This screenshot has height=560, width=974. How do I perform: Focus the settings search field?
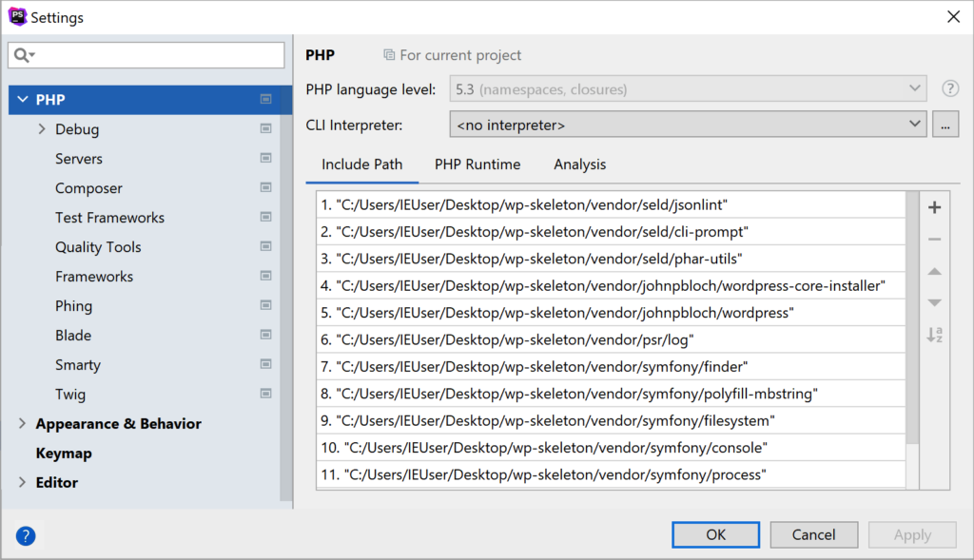pyautogui.click(x=146, y=55)
